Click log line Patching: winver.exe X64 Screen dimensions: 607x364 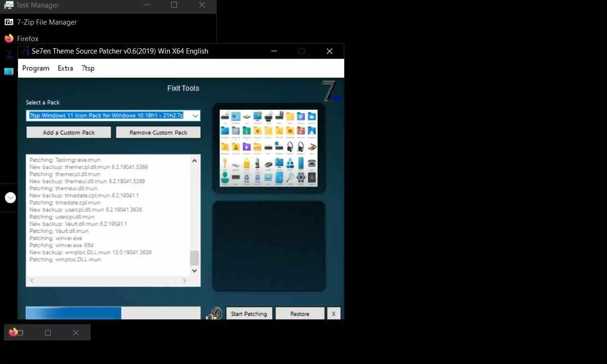pos(61,245)
